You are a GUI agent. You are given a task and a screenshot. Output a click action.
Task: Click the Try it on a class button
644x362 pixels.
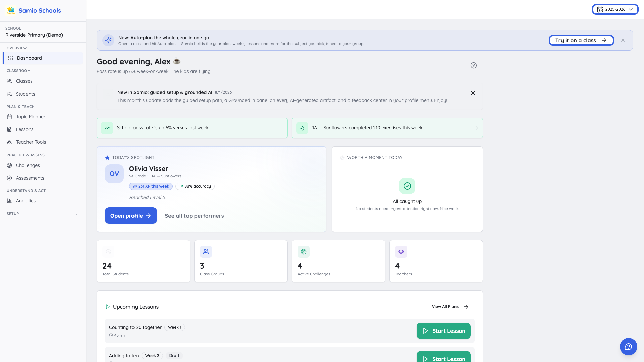pyautogui.click(x=581, y=40)
